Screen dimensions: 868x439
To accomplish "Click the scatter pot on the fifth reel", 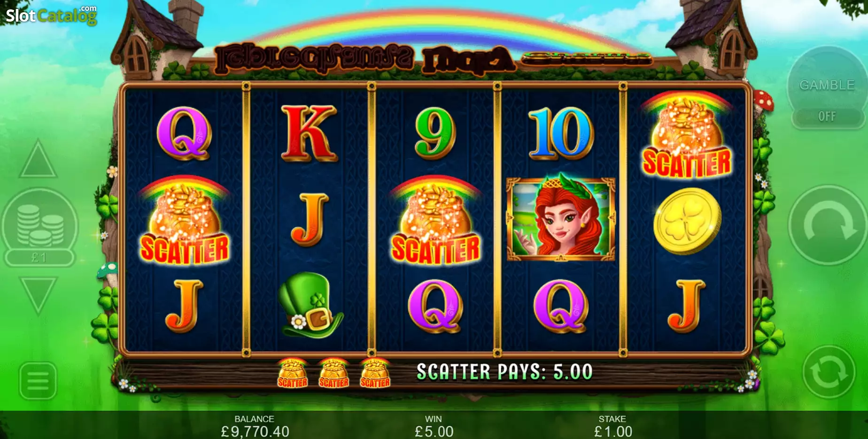I will pos(686,135).
